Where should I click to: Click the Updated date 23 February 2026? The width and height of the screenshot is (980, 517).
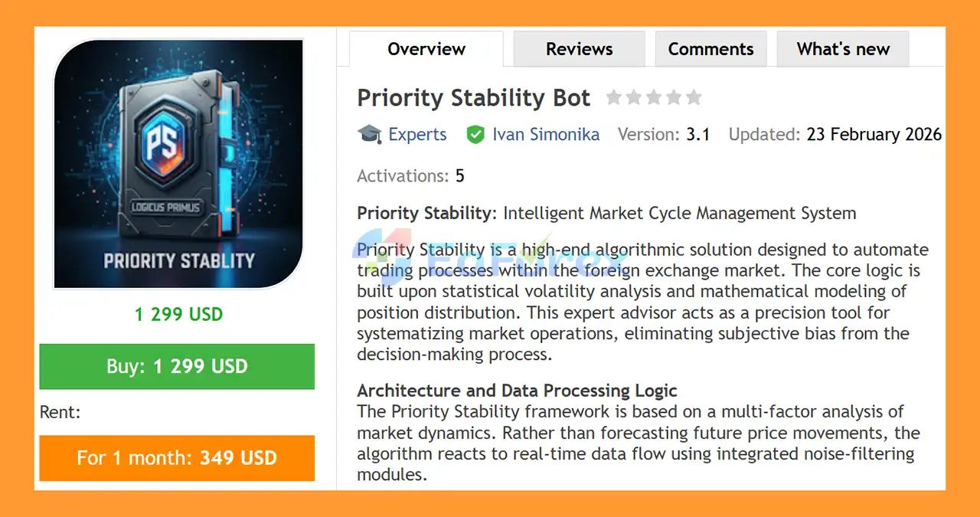point(874,135)
